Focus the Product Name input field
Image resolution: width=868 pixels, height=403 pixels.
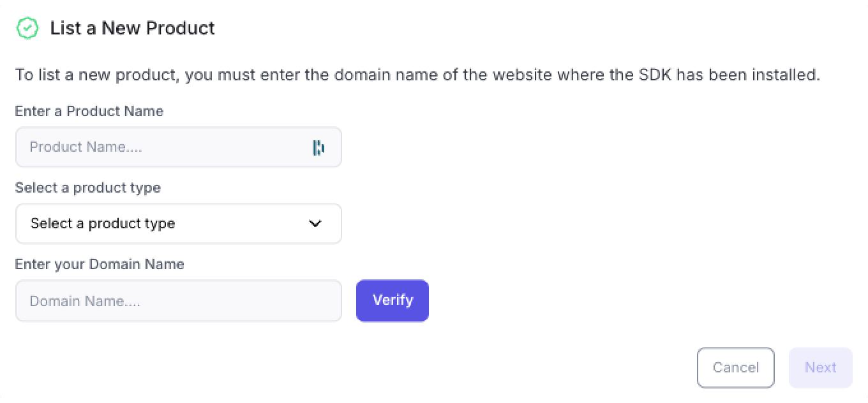179,147
